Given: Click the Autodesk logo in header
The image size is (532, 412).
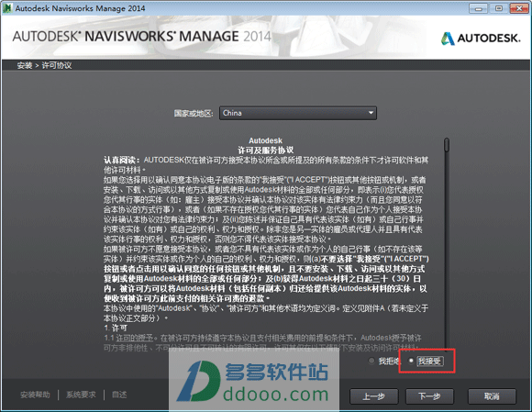Looking at the screenshot, I should coord(481,38).
